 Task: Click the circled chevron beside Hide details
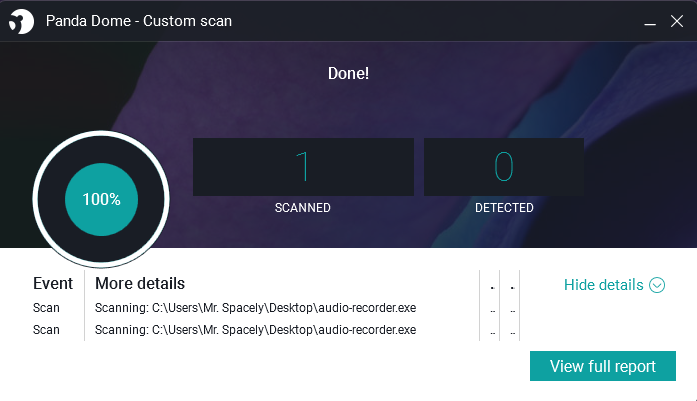pos(657,285)
